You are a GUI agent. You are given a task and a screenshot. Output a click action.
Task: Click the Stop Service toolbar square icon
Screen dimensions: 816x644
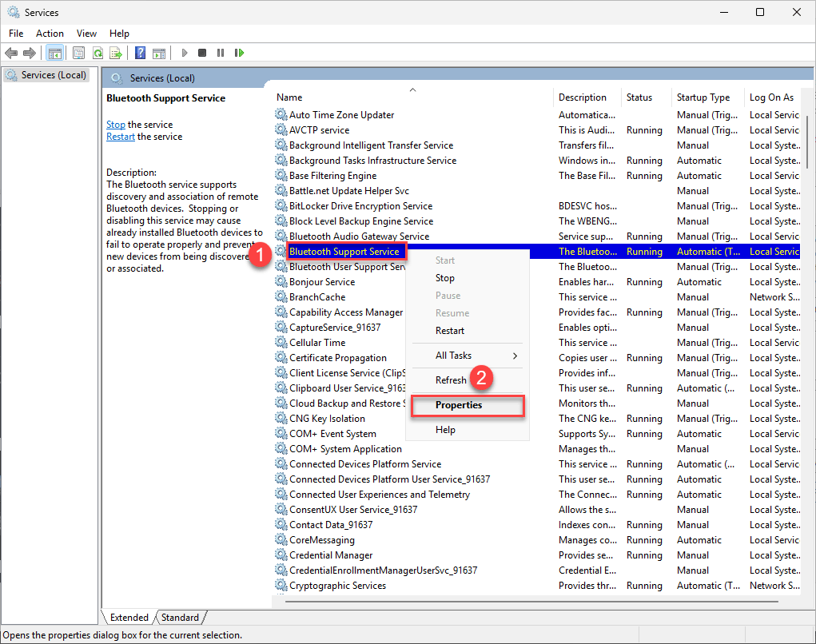[202, 53]
